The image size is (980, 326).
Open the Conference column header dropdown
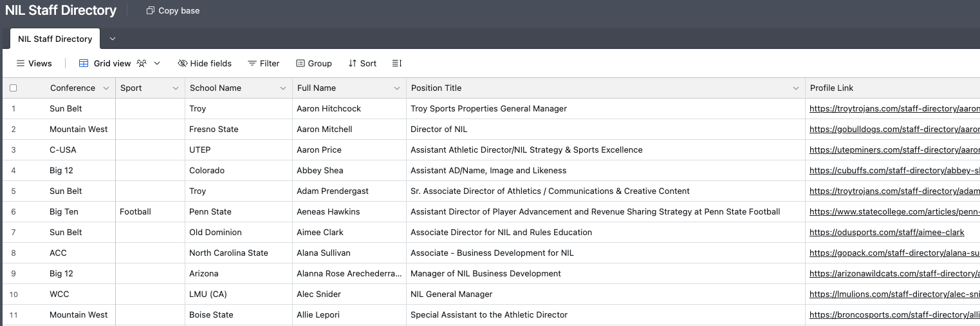pos(106,88)
